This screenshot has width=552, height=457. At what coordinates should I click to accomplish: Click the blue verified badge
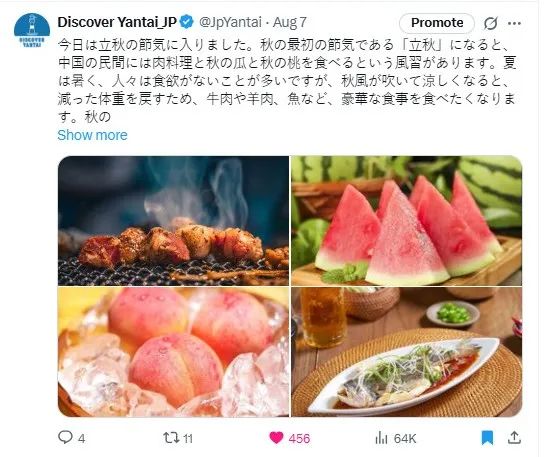click(x=187, y=22)
